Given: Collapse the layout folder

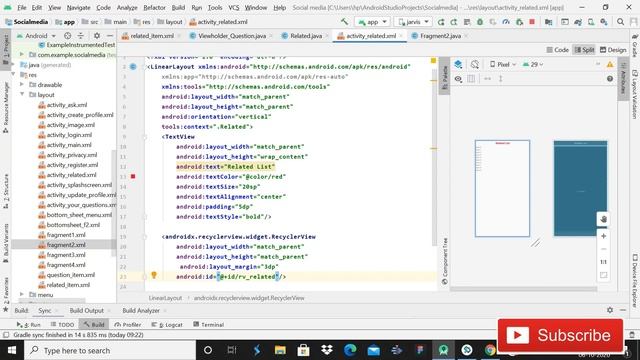Looking at the screenshot, I should pyautogui.click(x=22, y=95).
